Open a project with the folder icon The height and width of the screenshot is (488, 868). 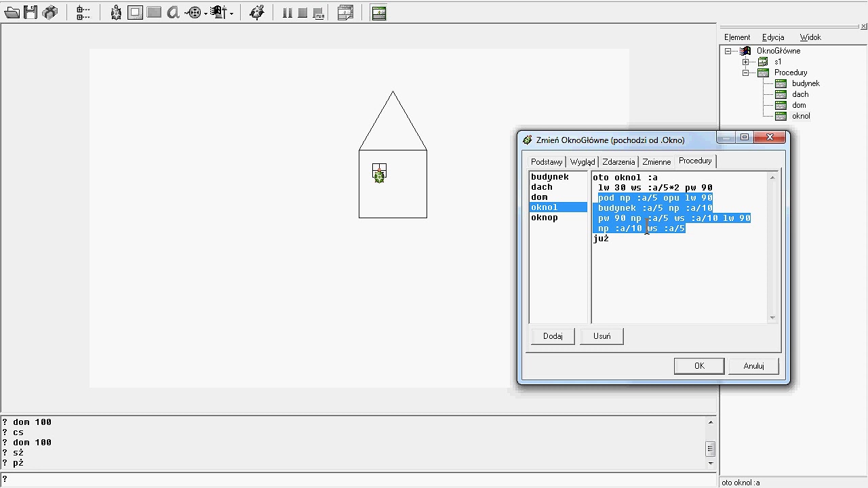(12, 12)
